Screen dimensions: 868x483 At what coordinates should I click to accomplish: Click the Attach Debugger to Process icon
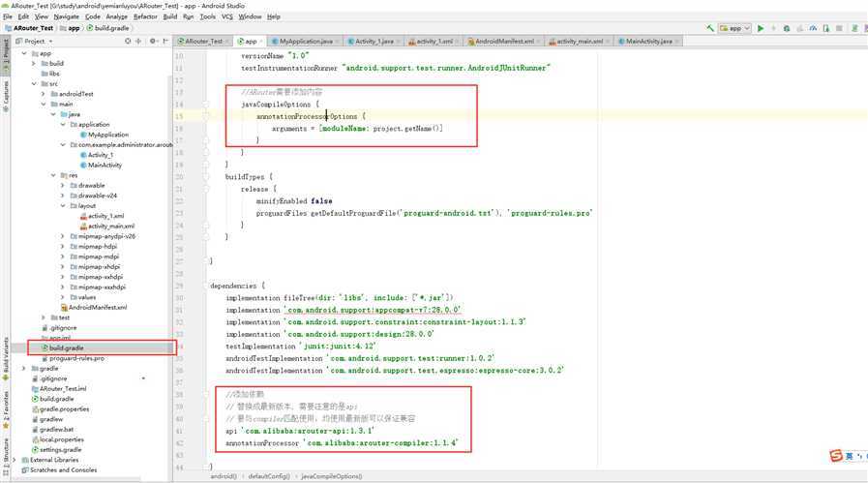tap(826, 28)
